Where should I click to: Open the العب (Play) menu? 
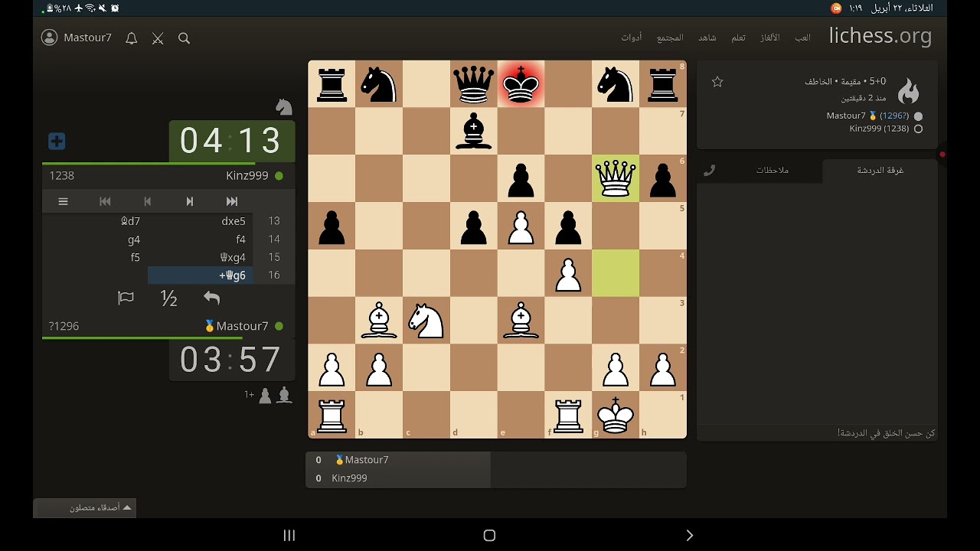click(802, 37)
